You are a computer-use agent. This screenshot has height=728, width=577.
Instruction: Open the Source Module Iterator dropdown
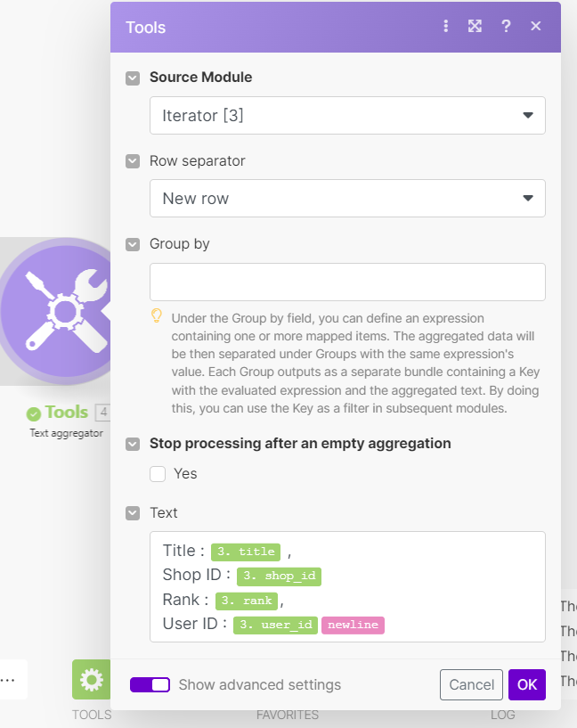tap(347, 116)
